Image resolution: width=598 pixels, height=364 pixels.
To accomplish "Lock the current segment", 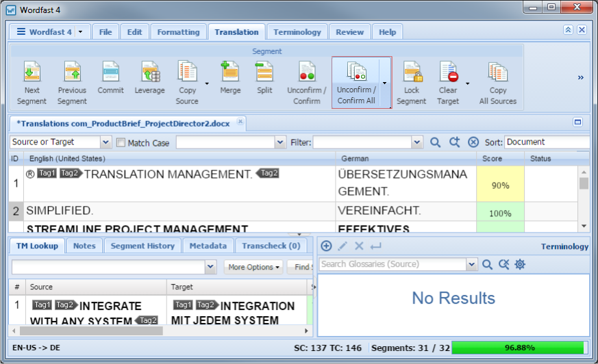I will (411, 83).
